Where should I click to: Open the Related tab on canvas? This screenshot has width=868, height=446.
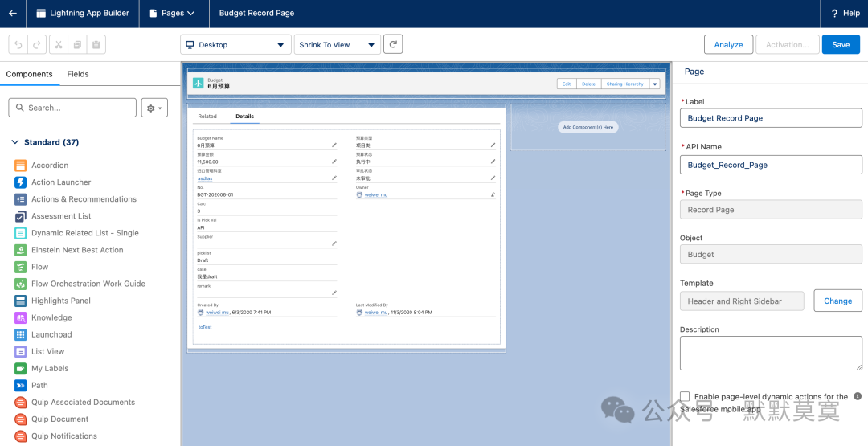point(207,117)
